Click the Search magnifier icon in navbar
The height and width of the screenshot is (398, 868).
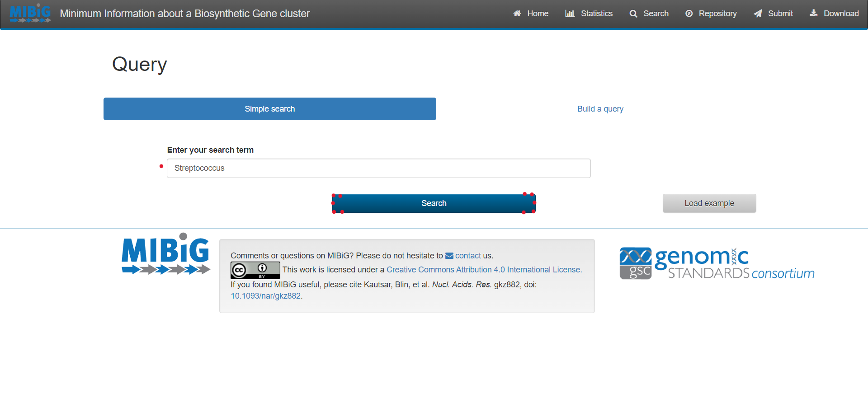(633, 14)
